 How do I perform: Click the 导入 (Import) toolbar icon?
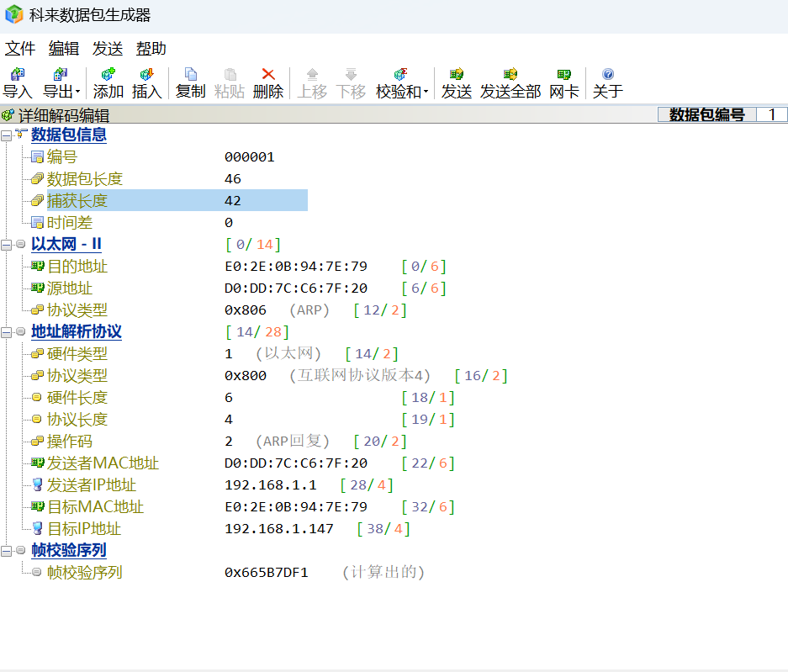(17, 82)
